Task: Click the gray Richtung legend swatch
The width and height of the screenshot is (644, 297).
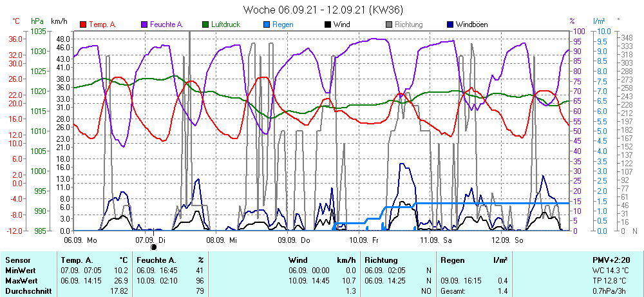Action: 389,24
